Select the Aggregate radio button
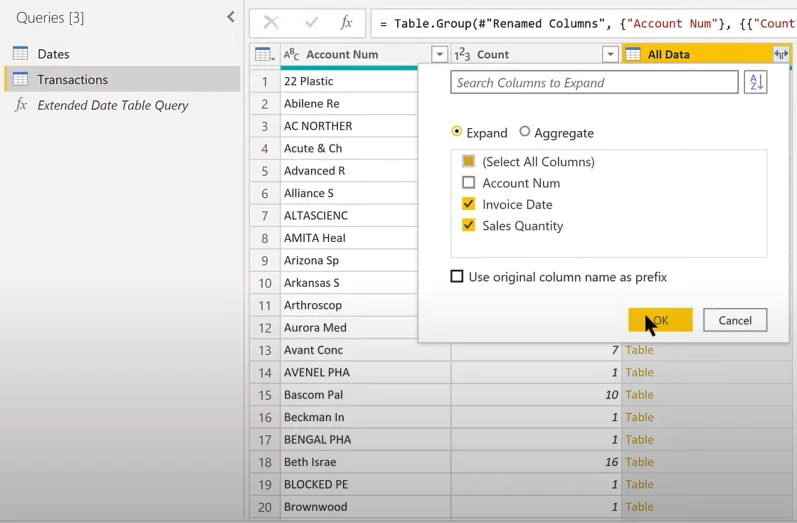 525,132
